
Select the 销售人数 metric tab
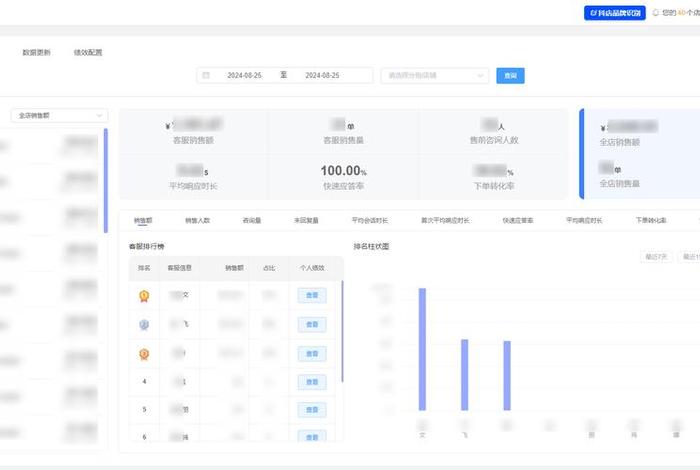click(x=197, y=219)
